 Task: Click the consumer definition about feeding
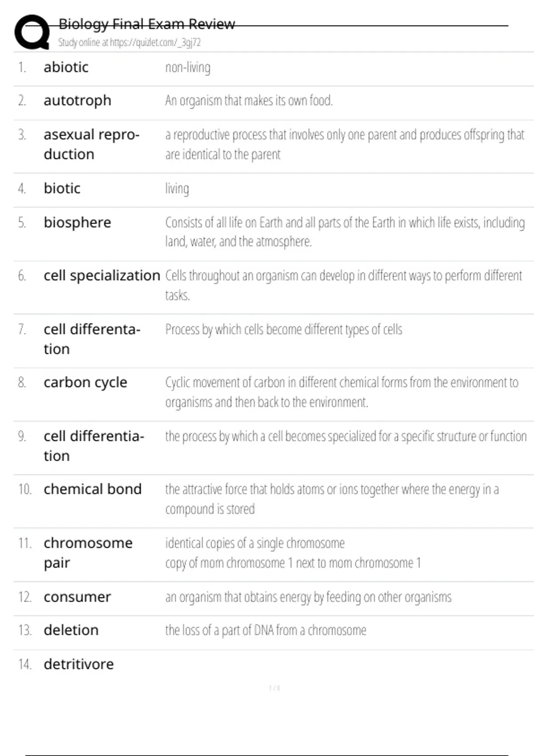click(308, 597)
